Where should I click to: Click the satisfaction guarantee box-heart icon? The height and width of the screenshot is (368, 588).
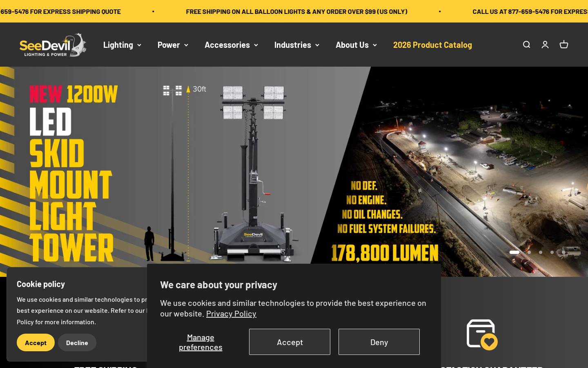pos(482,334)
